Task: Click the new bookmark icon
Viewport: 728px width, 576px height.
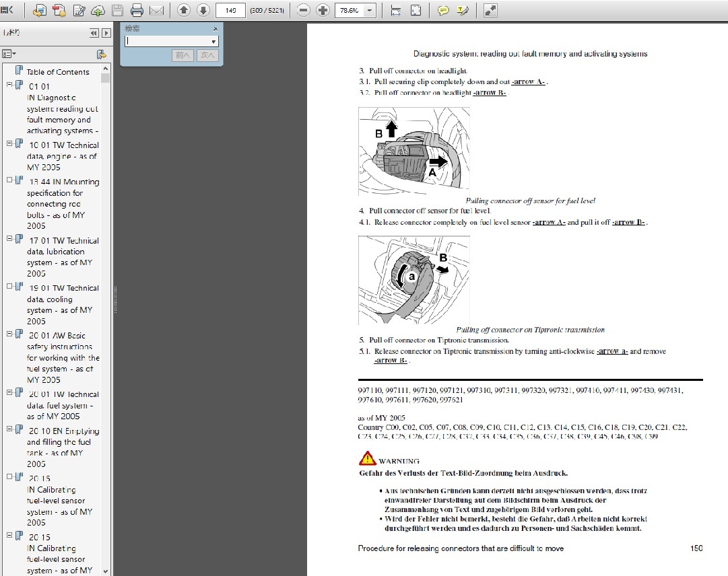Action: [101, 55]
